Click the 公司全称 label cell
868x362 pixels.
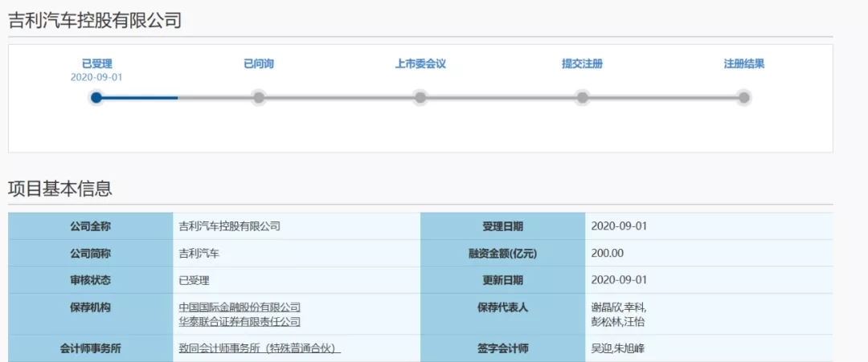[90, 226]
